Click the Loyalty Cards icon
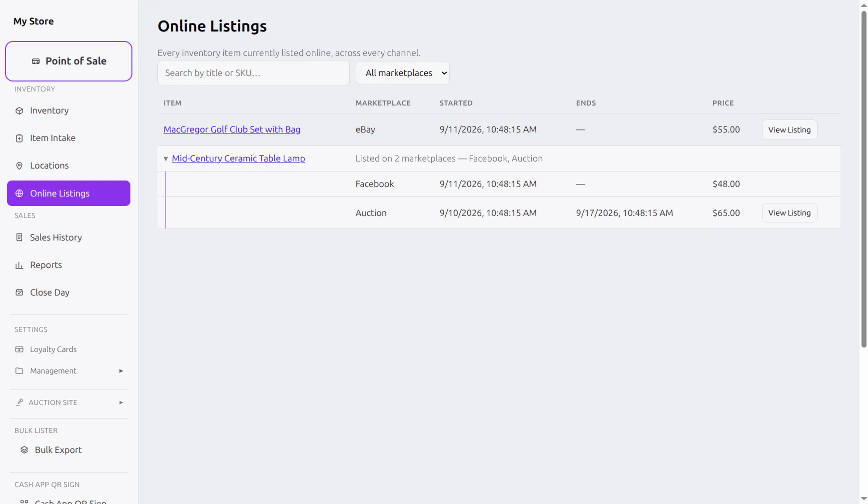Viewport: 868px width, 504px height. pyautogui.click(x=19, y=349)
